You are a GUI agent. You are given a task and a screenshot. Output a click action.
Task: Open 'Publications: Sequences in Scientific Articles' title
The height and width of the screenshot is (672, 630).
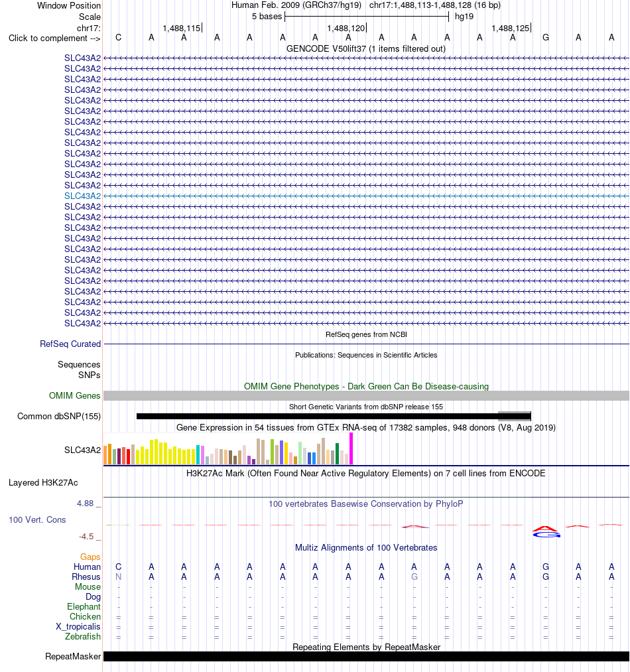tap(366, 355)
